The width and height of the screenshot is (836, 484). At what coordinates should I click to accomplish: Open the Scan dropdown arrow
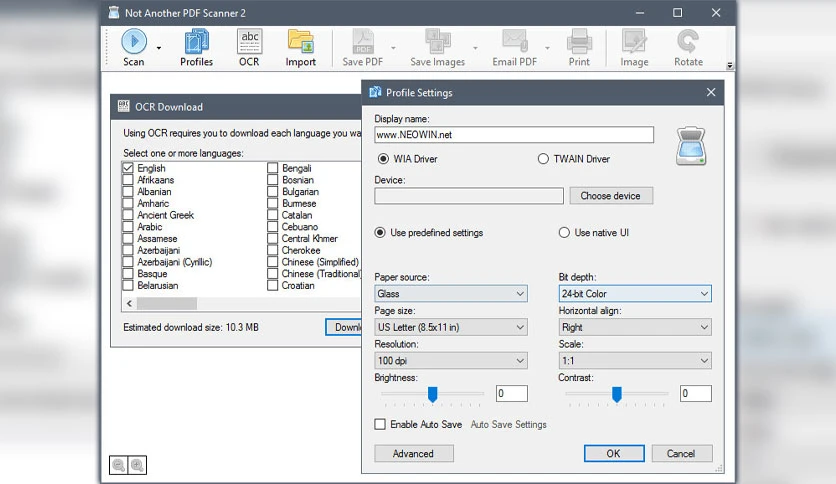pyautogui.click(x=159, y=48)
